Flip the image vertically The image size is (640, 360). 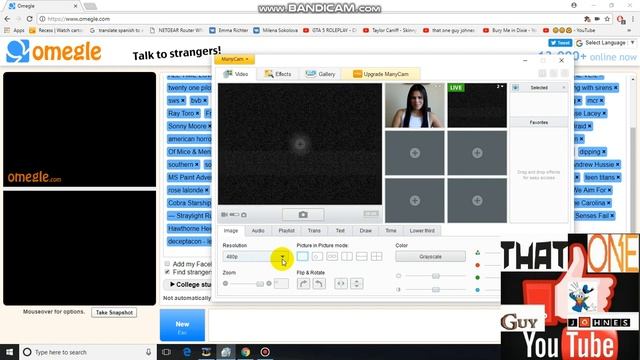pos(357,283)
